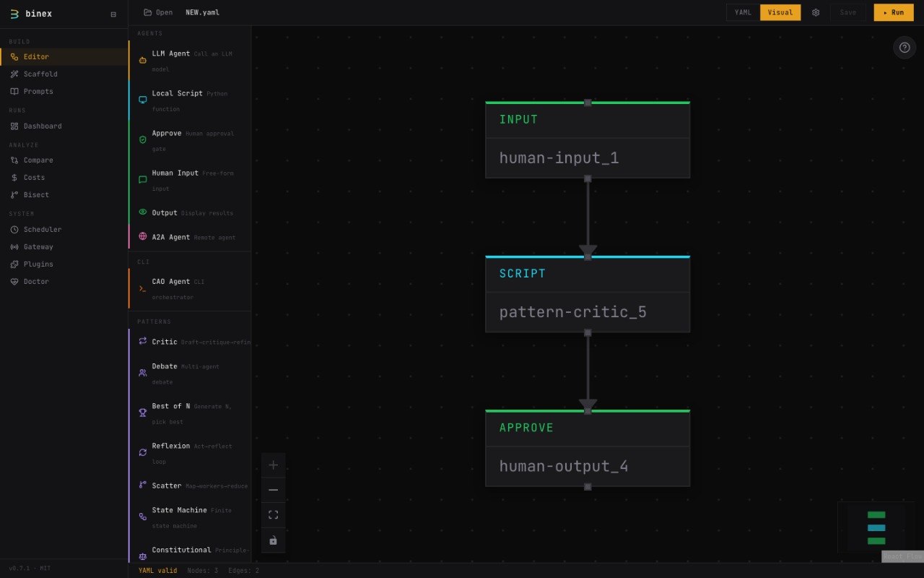The width and height of the screenshot is (924, 578).
Task: Pick the LLM Agent node from palette
Action: [190, 61]
